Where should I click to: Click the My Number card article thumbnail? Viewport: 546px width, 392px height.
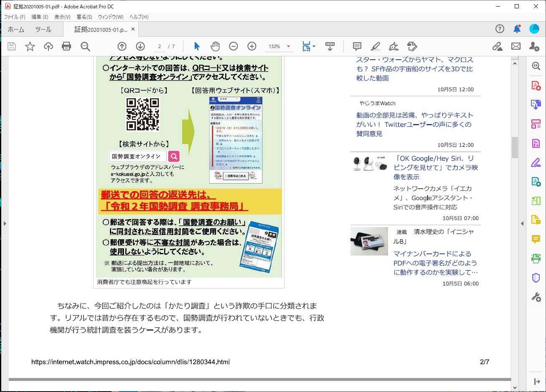point(369,241)
